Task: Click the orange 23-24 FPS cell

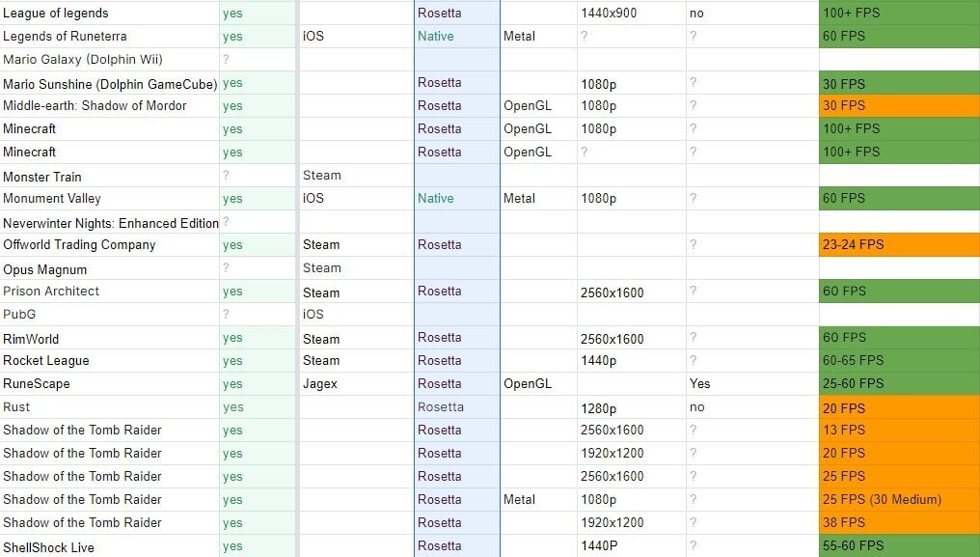Action: [x=854, y=245]
